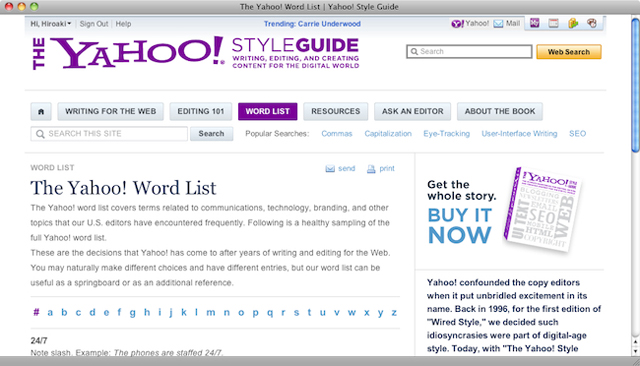Click the rightmost round icon in the top bar
This screenshot has width=640, height=366.
(x=592, y=23)
